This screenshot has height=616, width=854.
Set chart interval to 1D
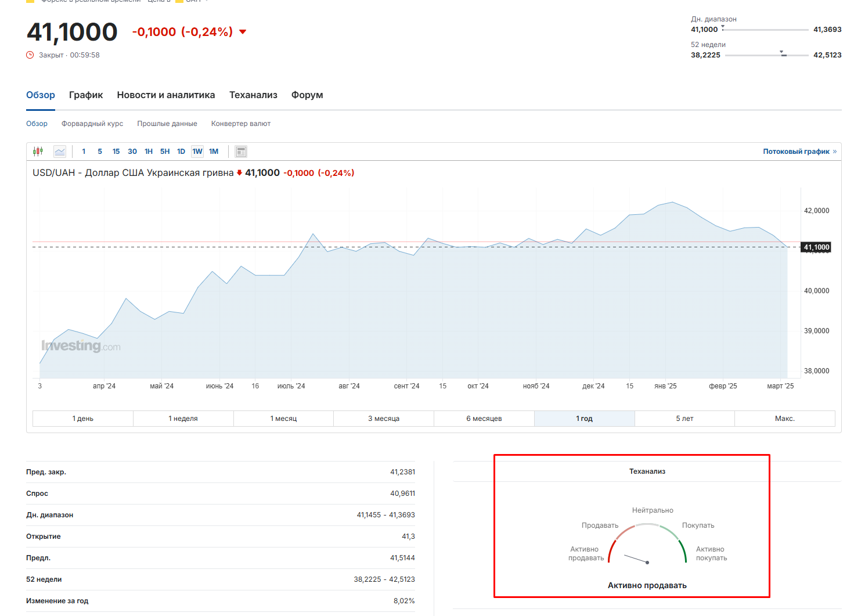click(x=181, y=152)
